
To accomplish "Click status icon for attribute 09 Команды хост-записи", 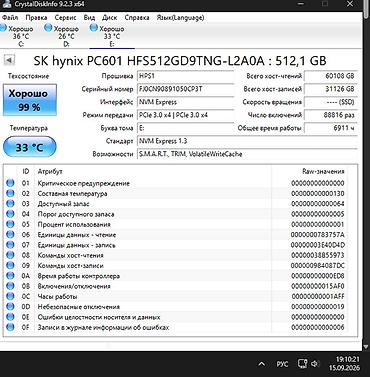I will pyautogui.click(x=10, y=266).
